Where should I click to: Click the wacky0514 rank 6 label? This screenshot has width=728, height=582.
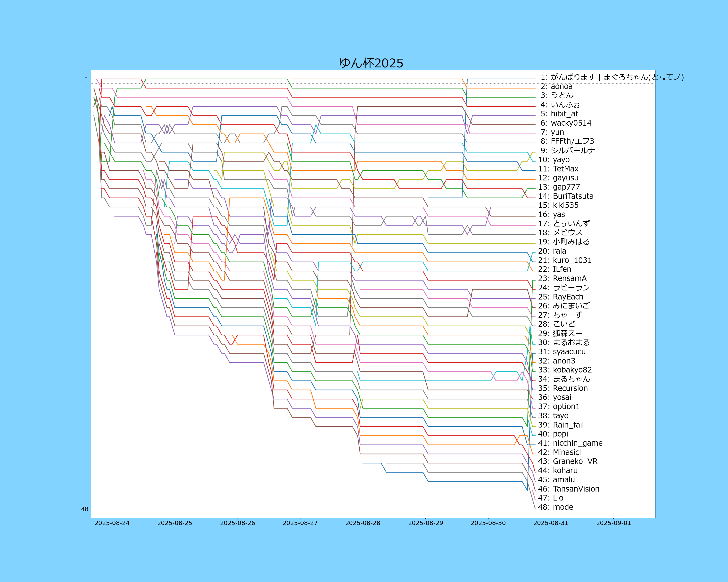click(566, 123)
